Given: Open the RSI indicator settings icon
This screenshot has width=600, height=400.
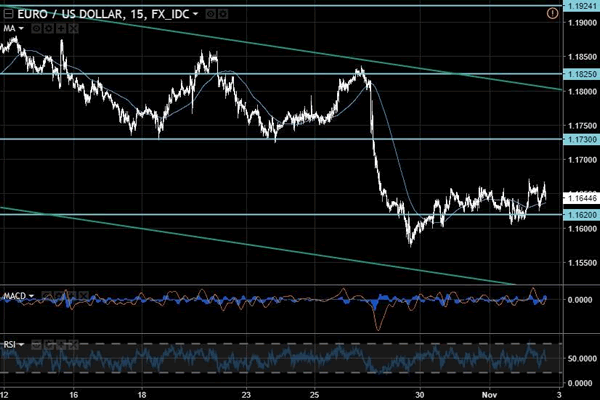Looking at the screenshot, I should [49, 345].
